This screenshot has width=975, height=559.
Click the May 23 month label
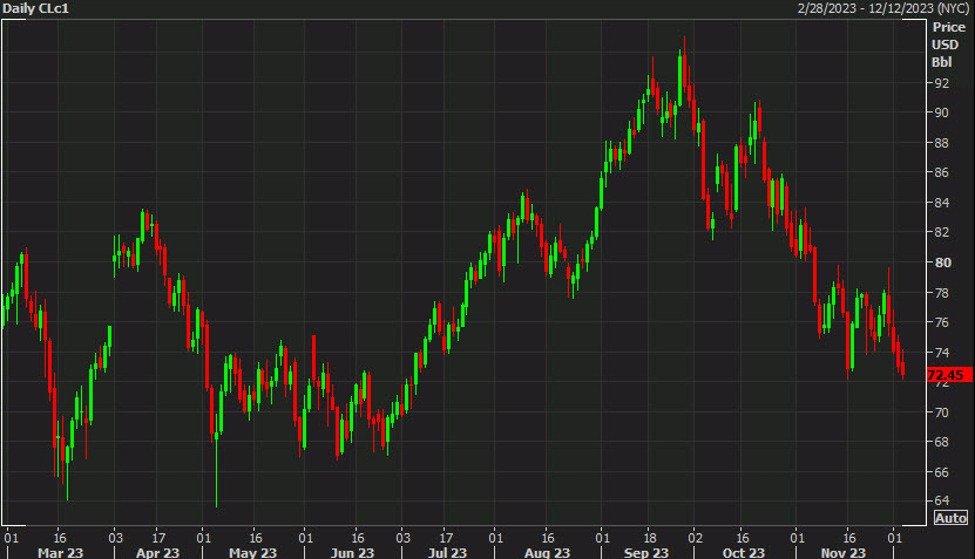(251, 552)
